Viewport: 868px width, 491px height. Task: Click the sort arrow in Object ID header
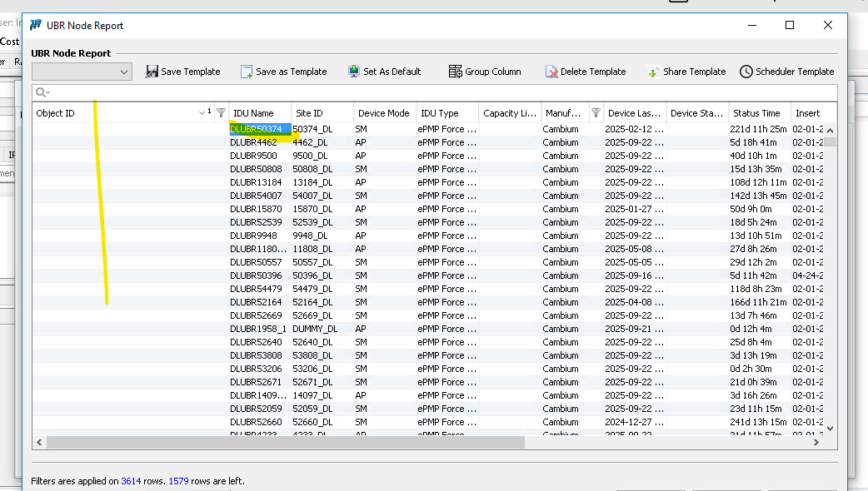coord(202,113)
